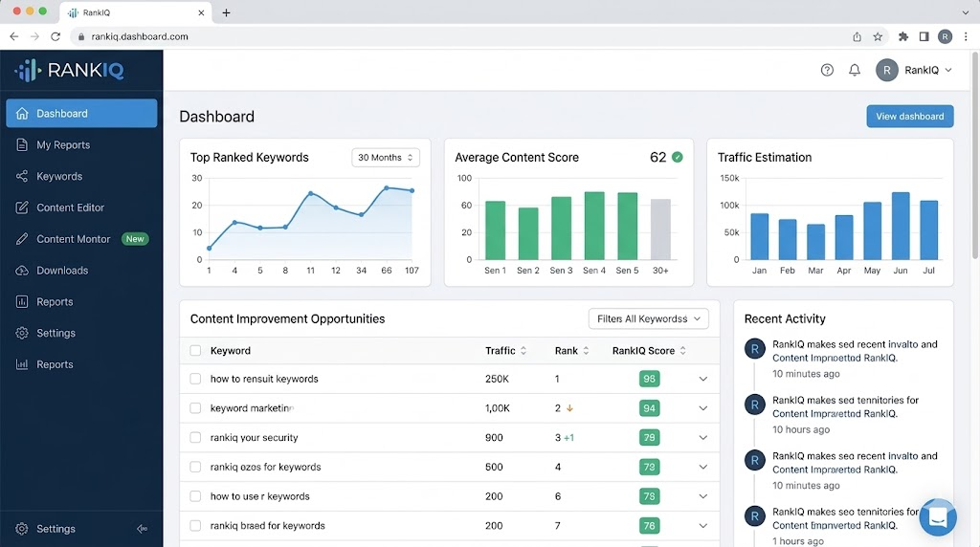Sort table by Traffic column header
This screenshot has height=547, width=980.
505,351
